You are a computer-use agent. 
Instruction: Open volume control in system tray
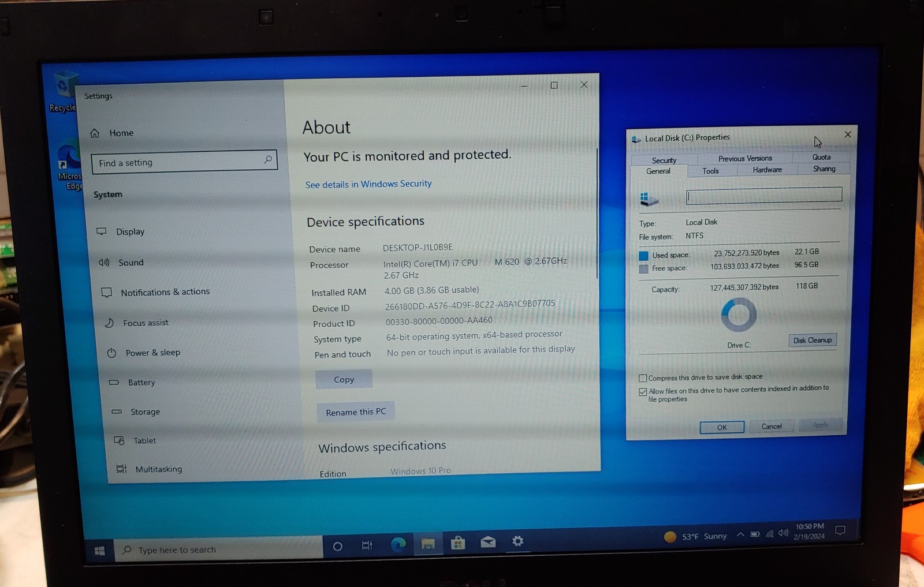click(x=783, y=533)
